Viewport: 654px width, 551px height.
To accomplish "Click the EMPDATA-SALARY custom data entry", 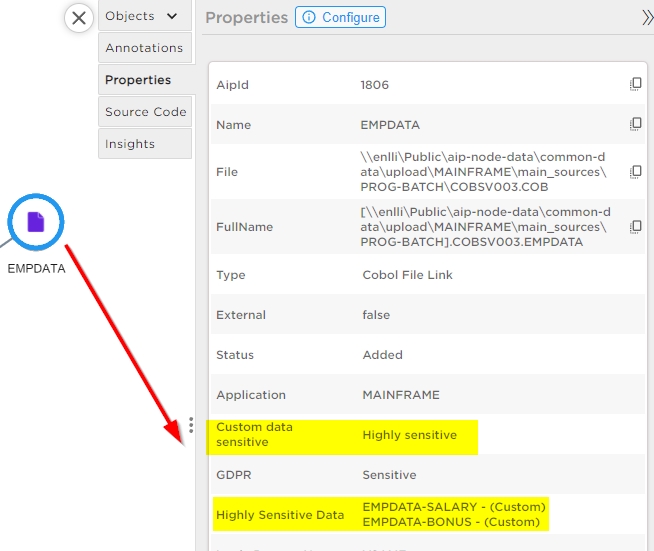I will point(454,507).
